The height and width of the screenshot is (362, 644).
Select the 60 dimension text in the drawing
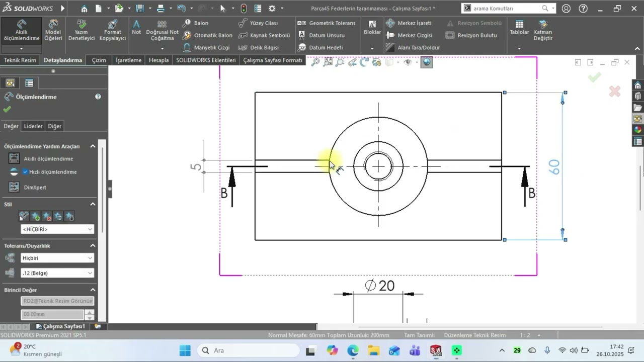click(554, 167)
